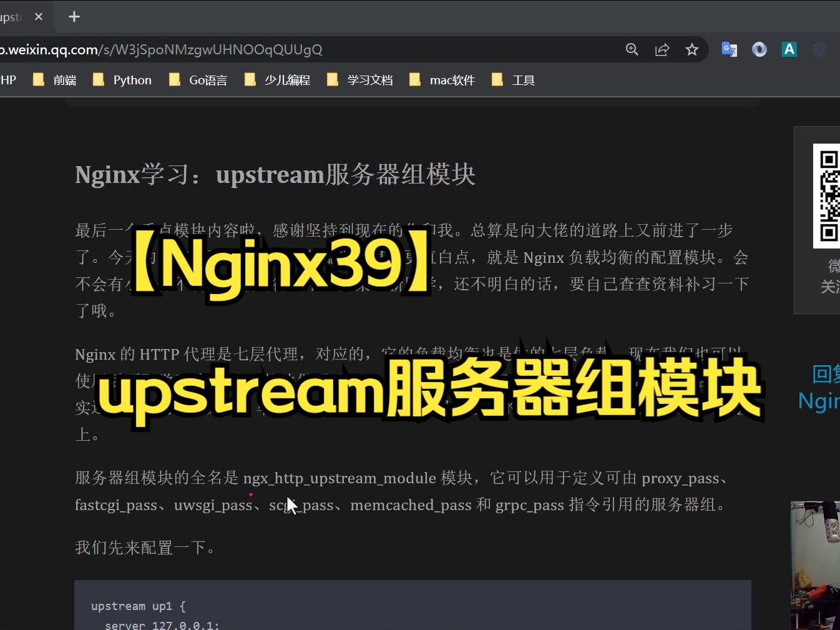Viewport: 840px width, 630px height.
Task: Open the 工具 bookmark folder
Action: (514, 80)
